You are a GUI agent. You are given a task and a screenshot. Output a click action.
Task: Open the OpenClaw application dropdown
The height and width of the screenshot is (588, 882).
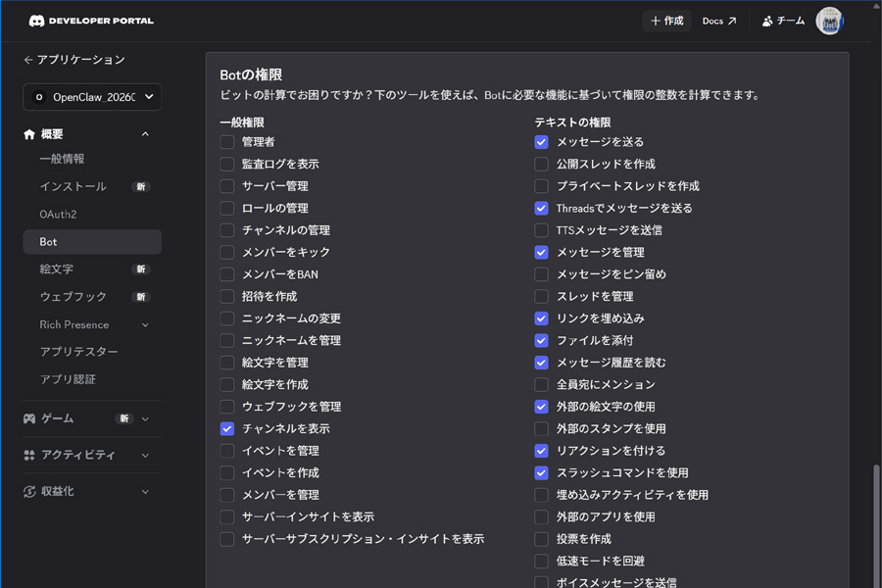pos(149,97)
